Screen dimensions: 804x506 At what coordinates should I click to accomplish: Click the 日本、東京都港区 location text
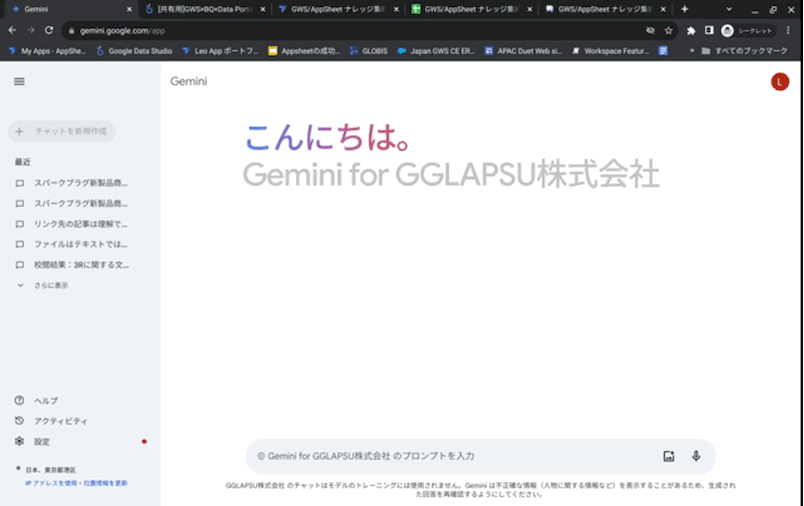coord(50,470)
